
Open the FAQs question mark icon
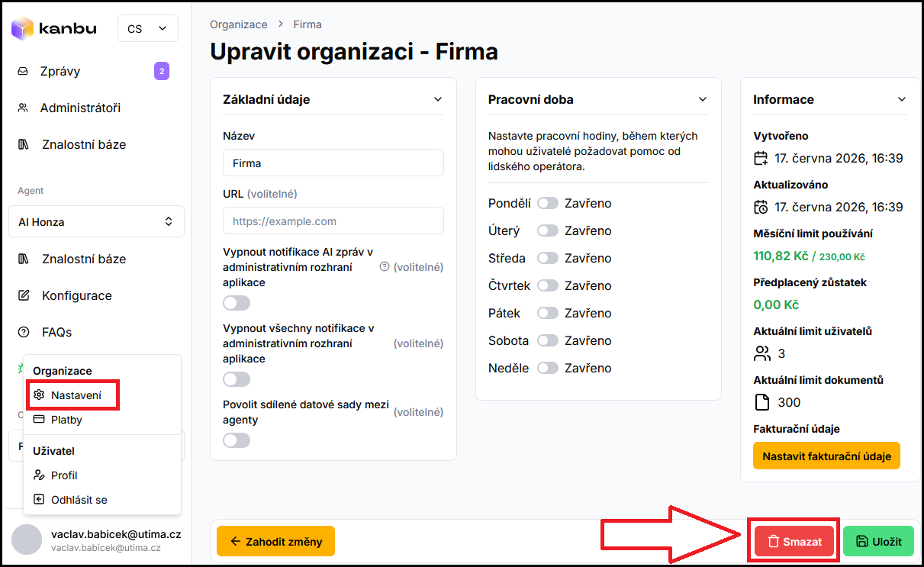[24, 332]
